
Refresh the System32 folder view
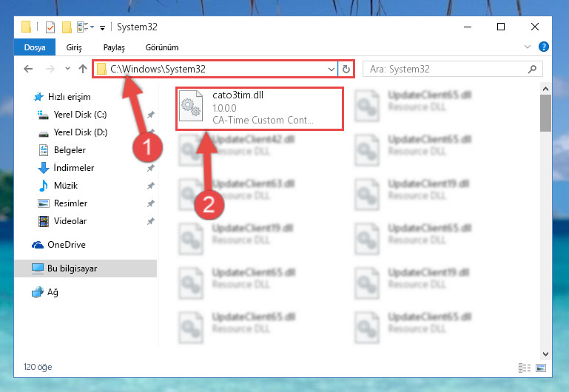pos(346,69)
